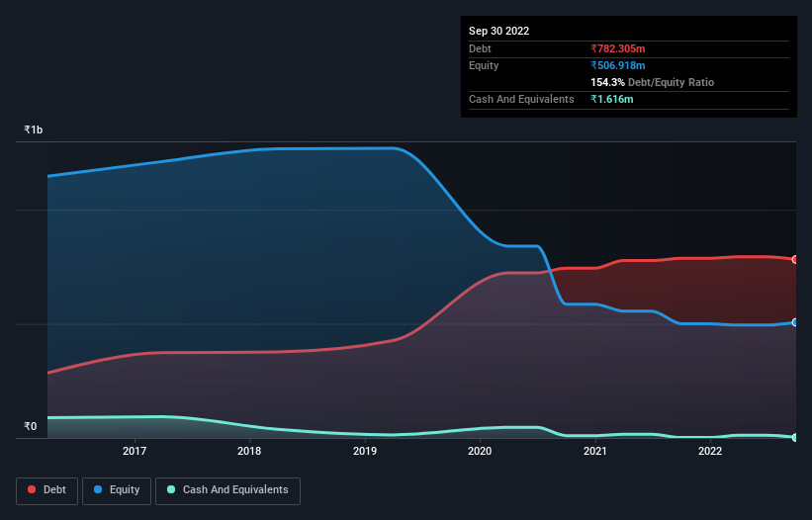812x520 pixels.
Task: Click the Sep 30 2022 tooltip date
Action: (x=498, y=31)
